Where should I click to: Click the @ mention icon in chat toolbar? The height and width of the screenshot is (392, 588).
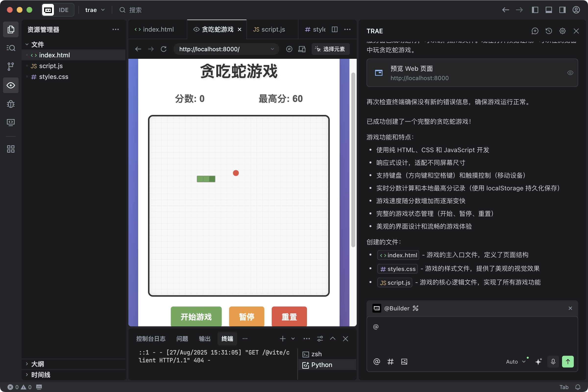tap(377, 362)
